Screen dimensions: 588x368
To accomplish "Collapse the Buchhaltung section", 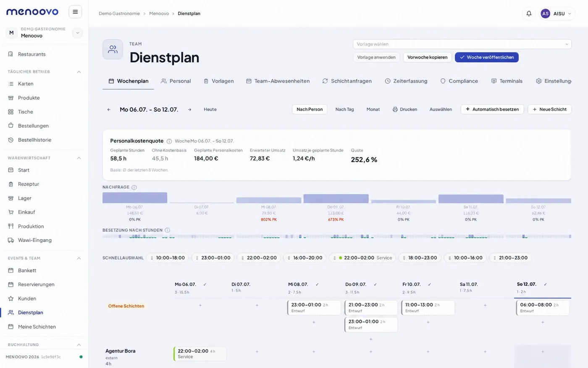I will pyautogui.click(x=79, y=345).
